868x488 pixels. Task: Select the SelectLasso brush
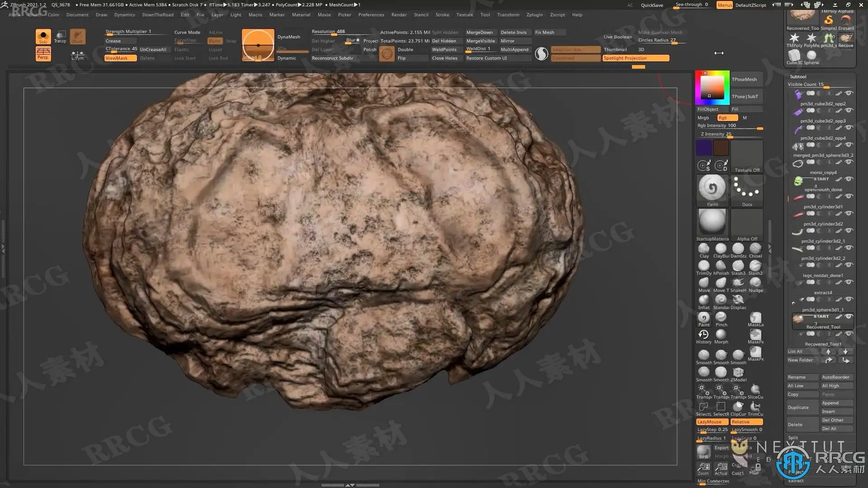[x=704, y=408]
